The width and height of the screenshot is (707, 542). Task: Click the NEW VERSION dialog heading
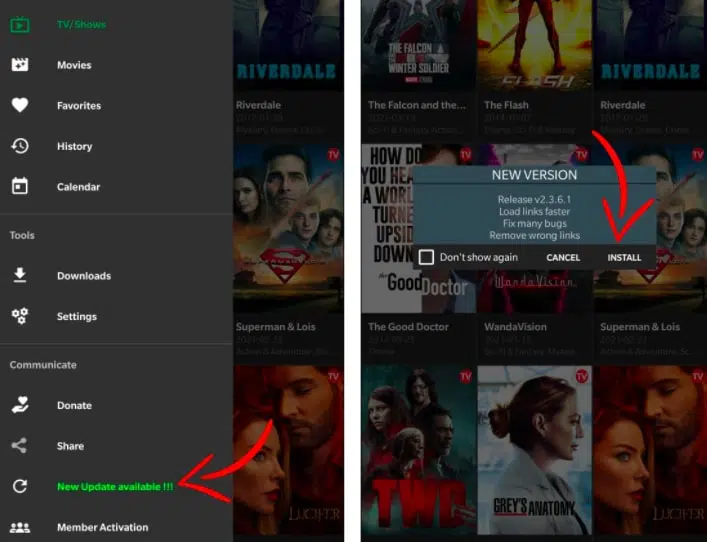pyautogui.click(x=534, y=175)
